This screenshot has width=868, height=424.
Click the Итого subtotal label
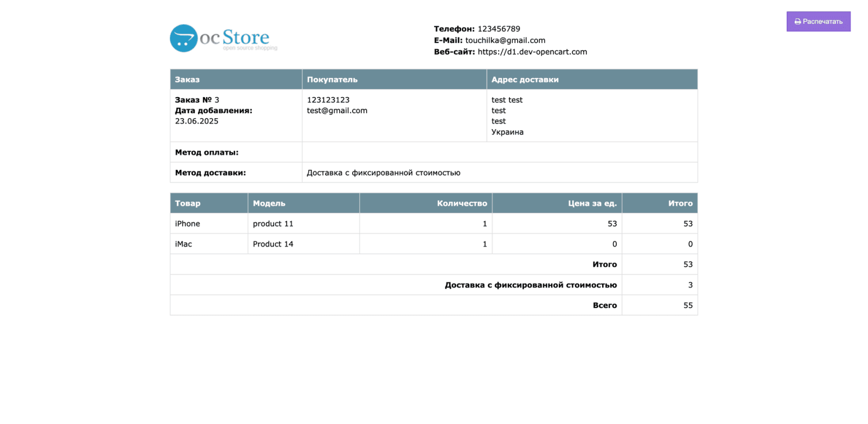[604, 265]
